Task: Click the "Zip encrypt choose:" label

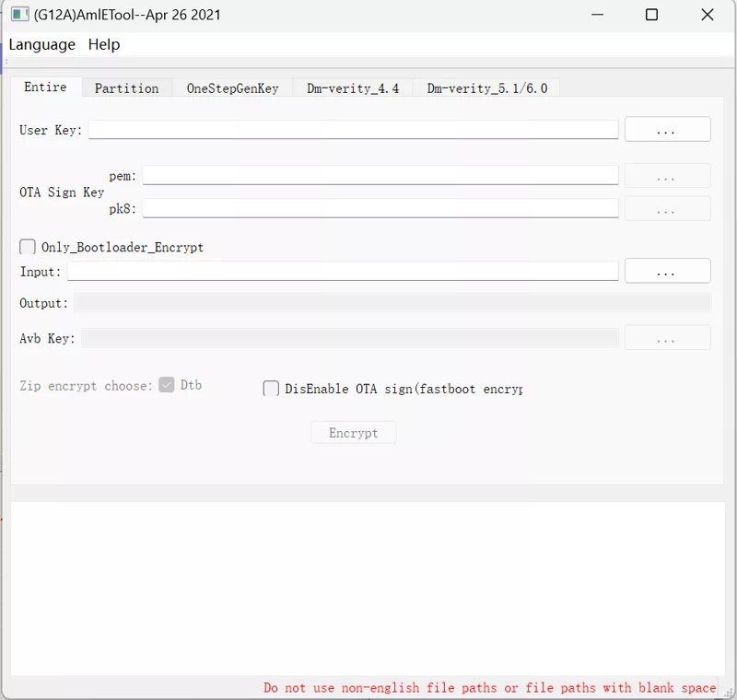Action: (x=86, y=386)
